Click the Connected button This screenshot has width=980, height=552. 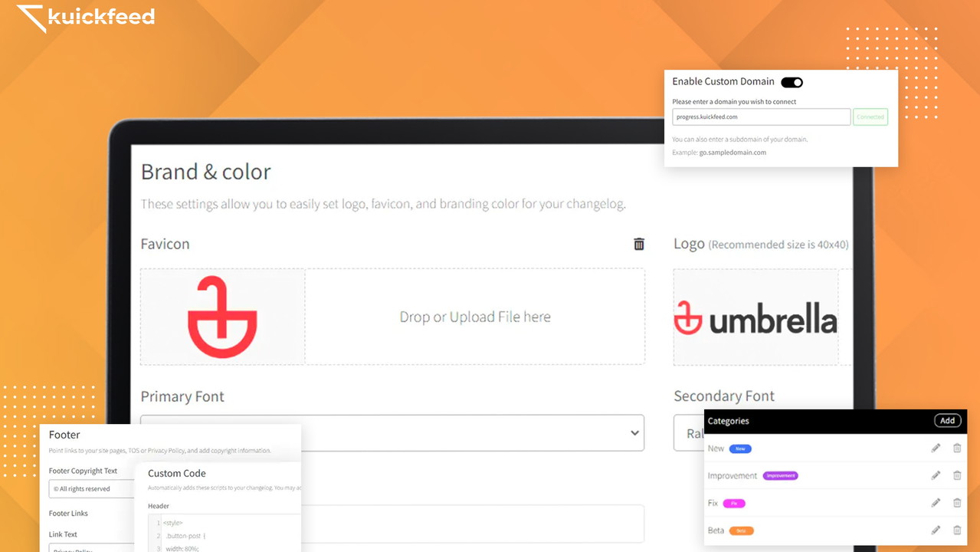(870, 117)
